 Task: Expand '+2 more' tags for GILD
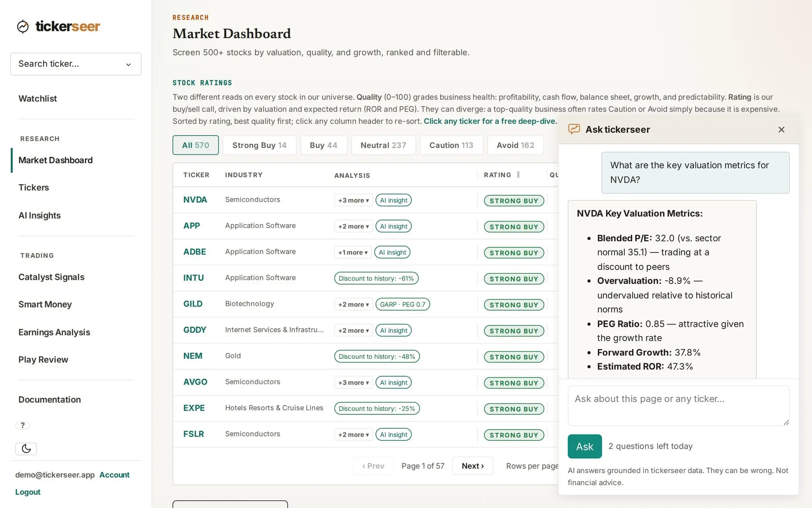353,304
